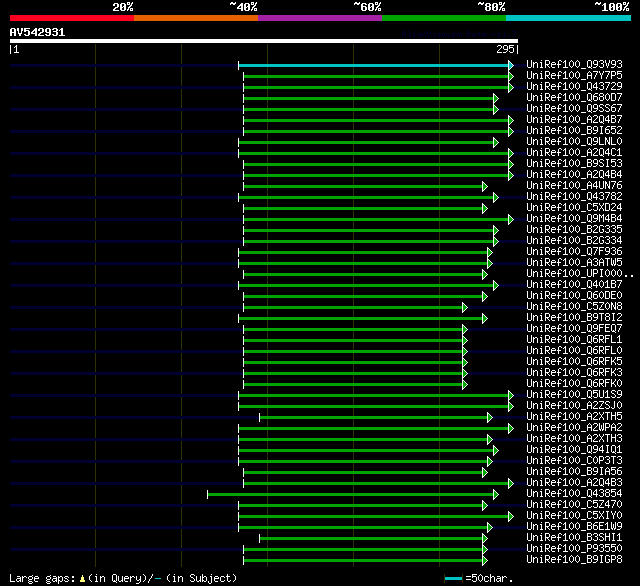The image size is (640, 586).
Task: Choose the UniRef100_B2G334 label
Action: tap(574, 241)
